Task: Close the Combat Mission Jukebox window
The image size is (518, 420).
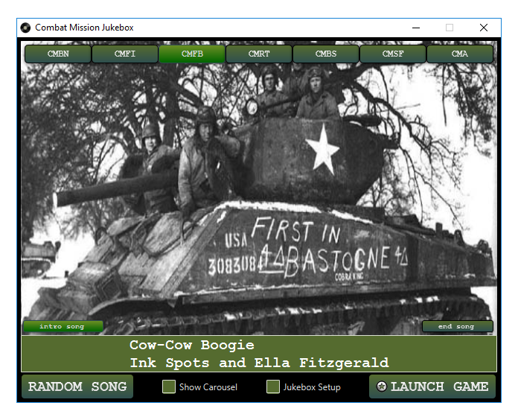Action: point(484,28)
